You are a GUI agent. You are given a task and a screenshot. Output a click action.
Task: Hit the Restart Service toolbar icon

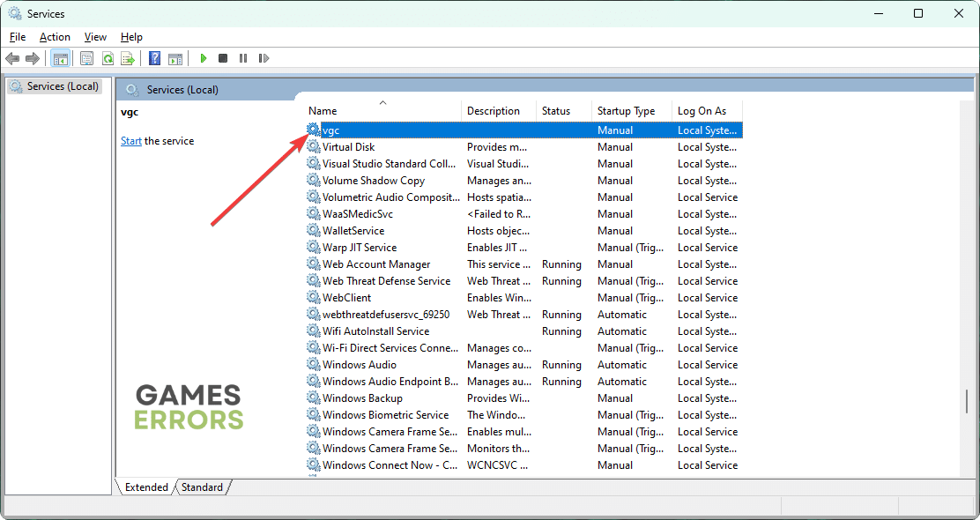264,58
